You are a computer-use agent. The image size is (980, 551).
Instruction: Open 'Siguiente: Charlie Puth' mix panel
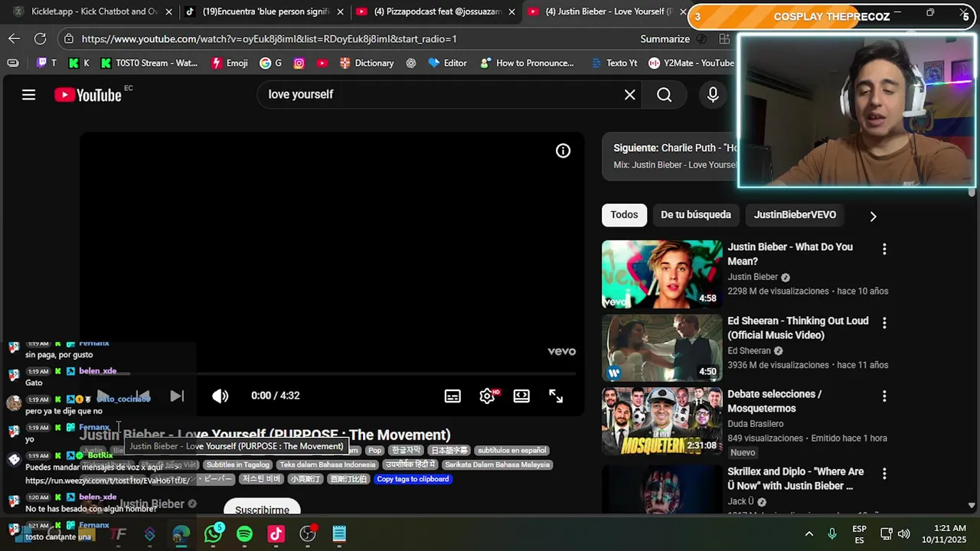(x=669, y=156)
